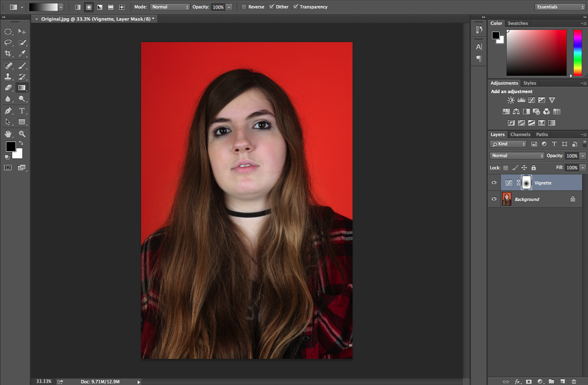Screen dimensions: 588x385
Task: Select the Blur tool
Action: (8, 99)
